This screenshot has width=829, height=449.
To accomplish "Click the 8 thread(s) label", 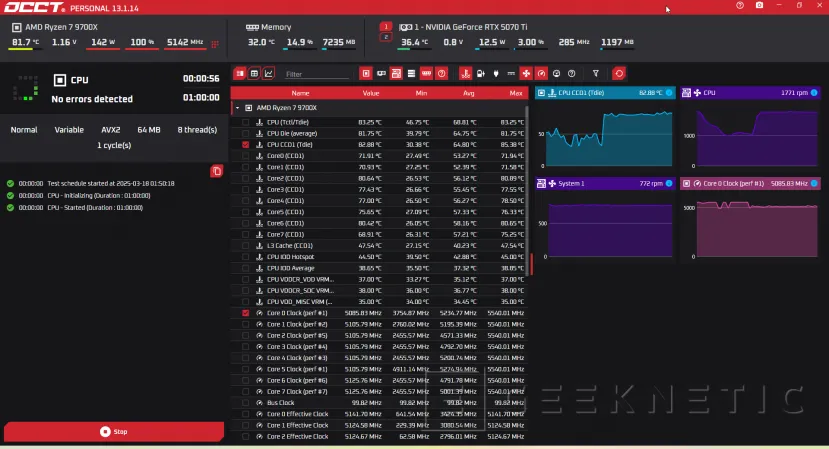I will tap(197, 130).
